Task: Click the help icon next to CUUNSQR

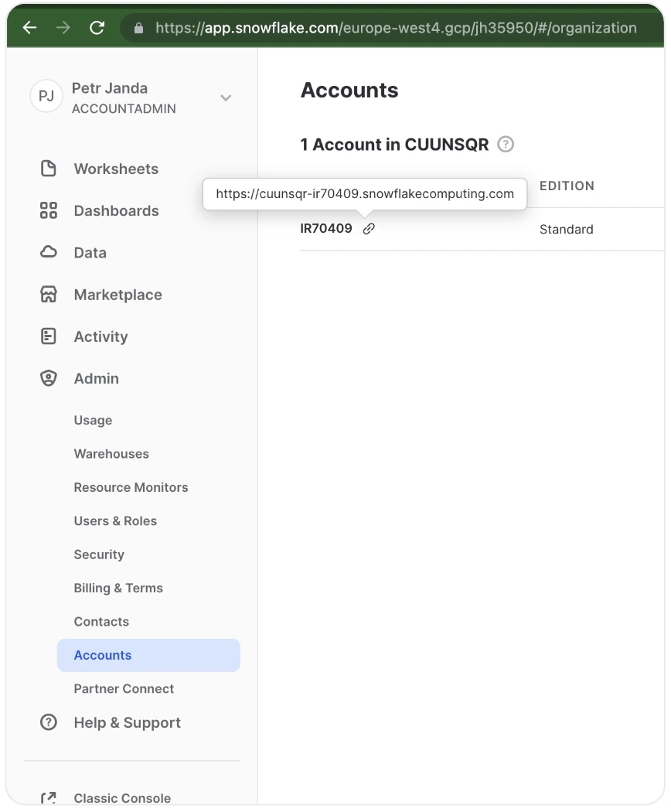Action: click(506, 144)
